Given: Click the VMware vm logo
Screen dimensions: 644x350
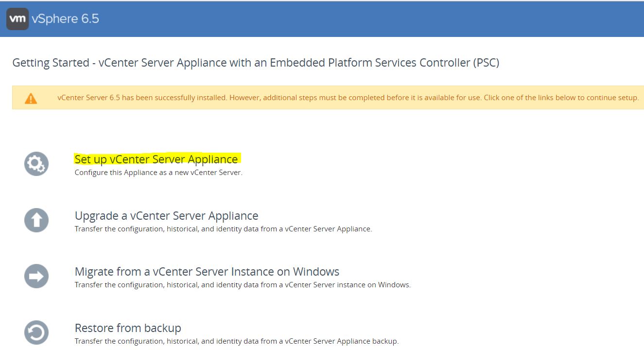Looking at the screenshot, I should click(17, 18).
